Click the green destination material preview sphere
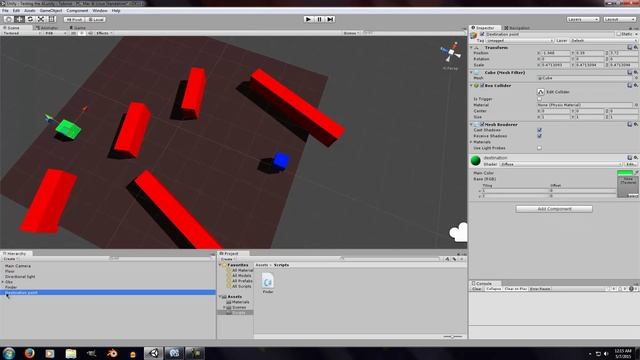Image resolution: width=640 pixels, height=360 pixels. [476, 160]
